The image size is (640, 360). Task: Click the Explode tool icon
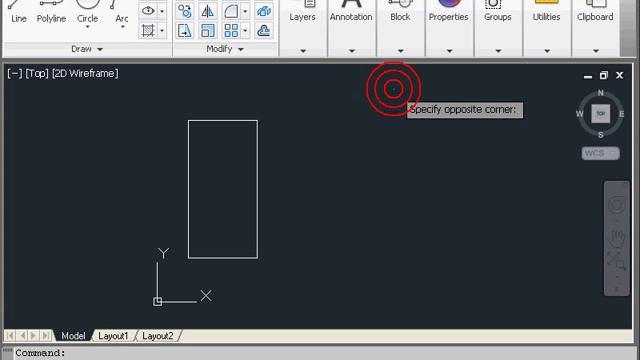[264, 11]
